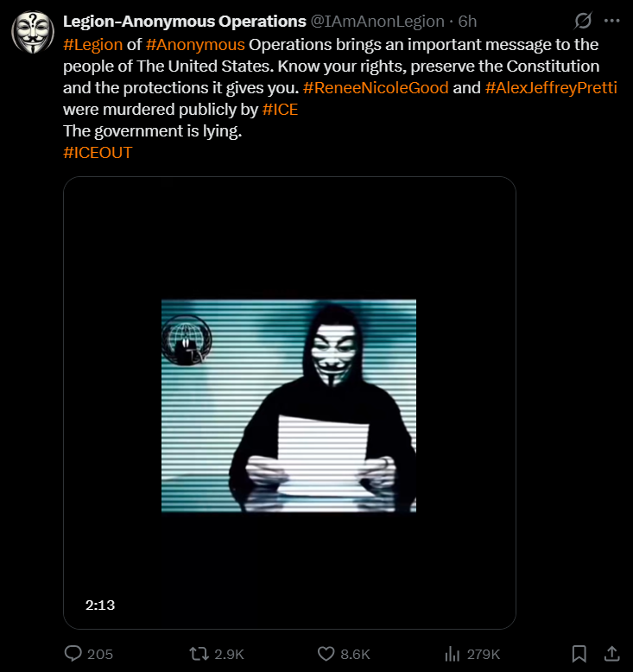Open the #Anonymous hashtag
Viewport: 633px width, 672px height.
coord(195,45)
